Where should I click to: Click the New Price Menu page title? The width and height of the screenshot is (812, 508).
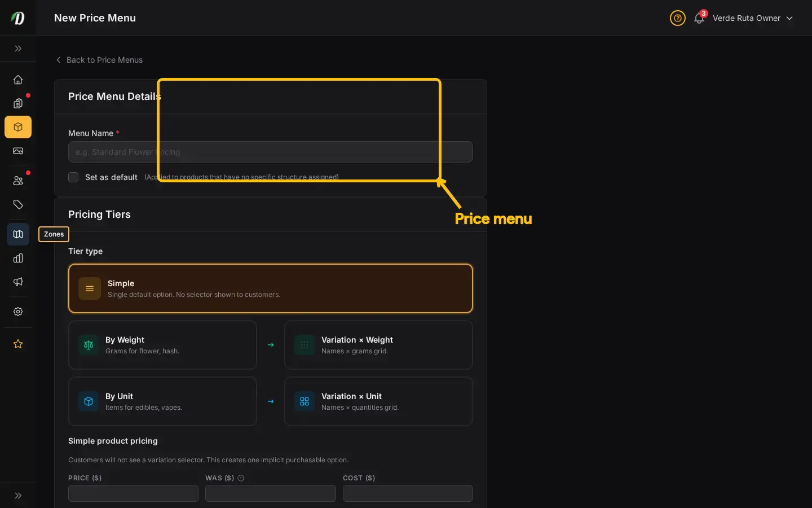pyautogui.click(x=95, y=18)
